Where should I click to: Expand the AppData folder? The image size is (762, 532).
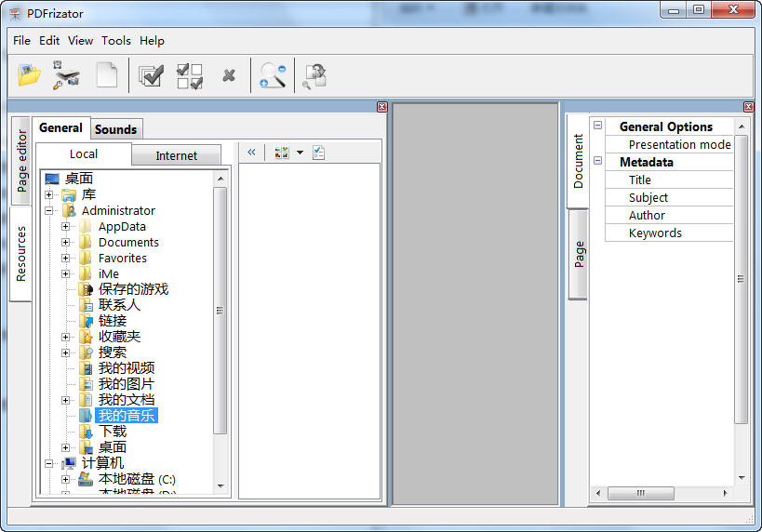(x=66, y=226)
